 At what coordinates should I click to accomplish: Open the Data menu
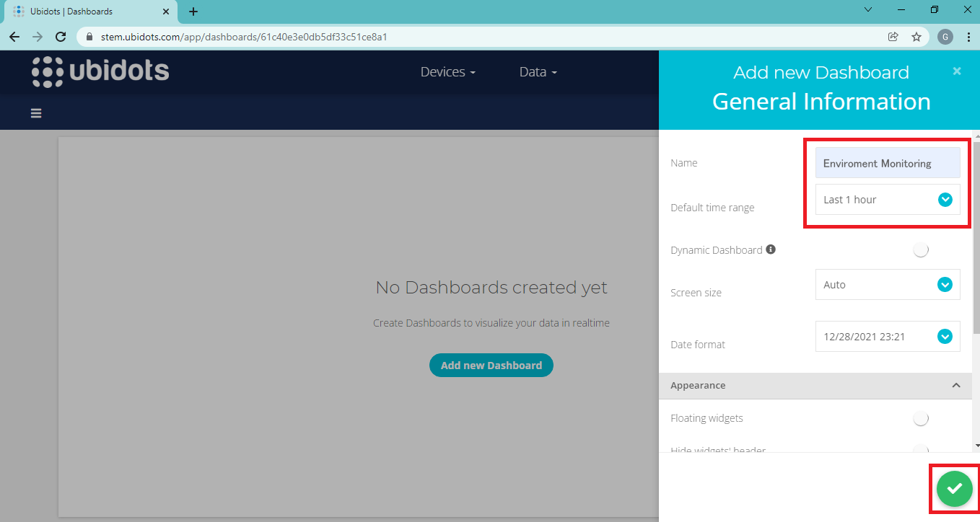click(x=538, y=72)
